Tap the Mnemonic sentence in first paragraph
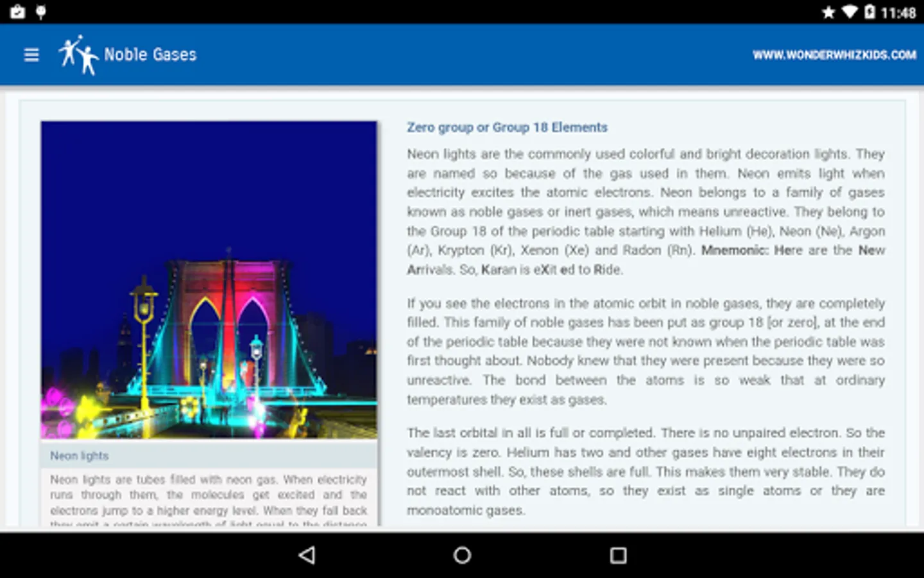 [x=646, y=259]
